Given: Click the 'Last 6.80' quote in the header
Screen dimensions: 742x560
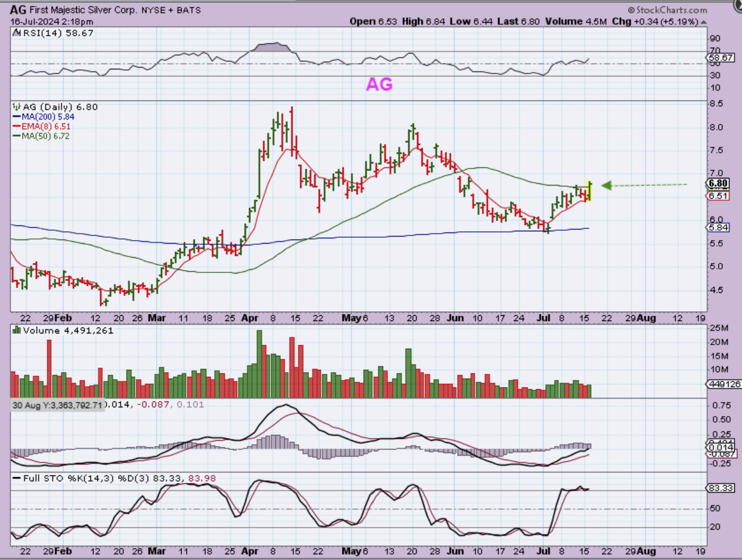Looking at the screenshot, I should pos(518,21).
